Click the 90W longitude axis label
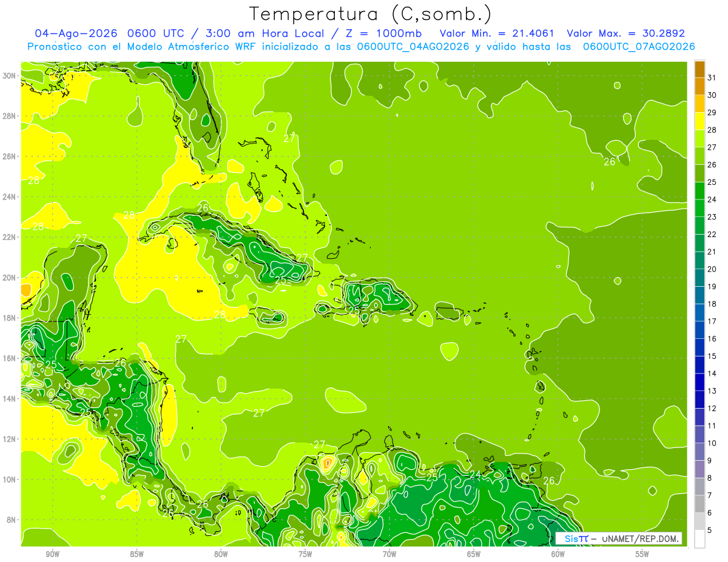Image resolution: width=728 pixels, height=562 pixels. pyautogui.click(x=52, y=555)
